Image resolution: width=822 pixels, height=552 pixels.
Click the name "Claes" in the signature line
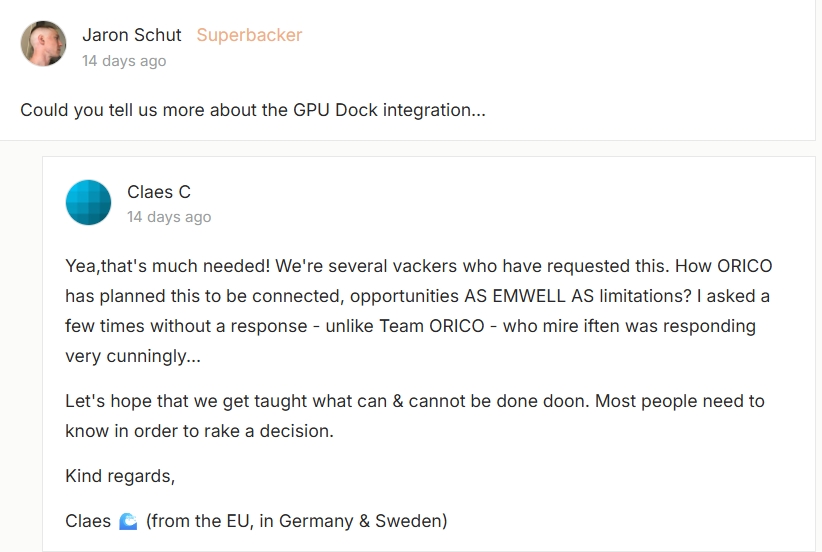click(x=88, y=521)
